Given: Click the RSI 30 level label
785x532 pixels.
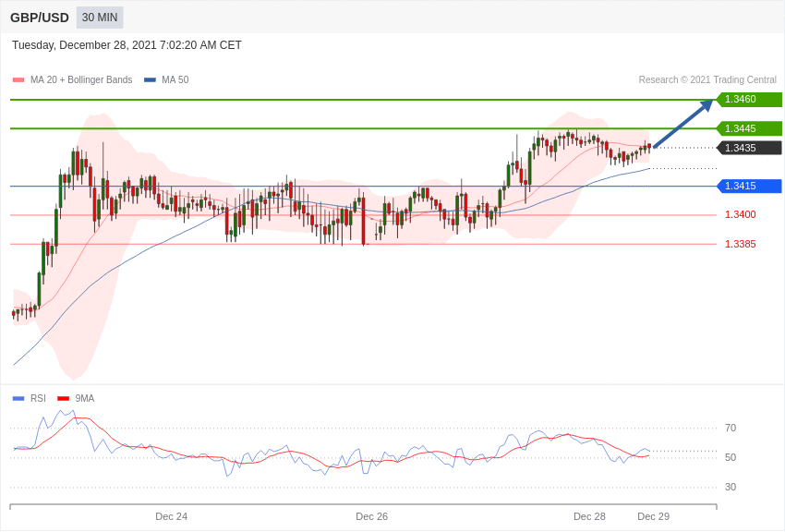Looking at the screenshot, I should pos(731,488).
